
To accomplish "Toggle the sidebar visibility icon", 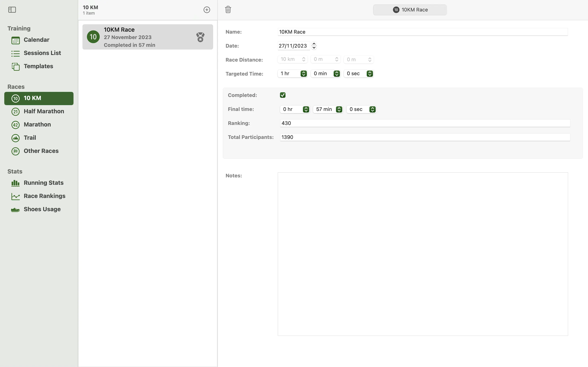I will pyautogui.click(x=12, y=10).
